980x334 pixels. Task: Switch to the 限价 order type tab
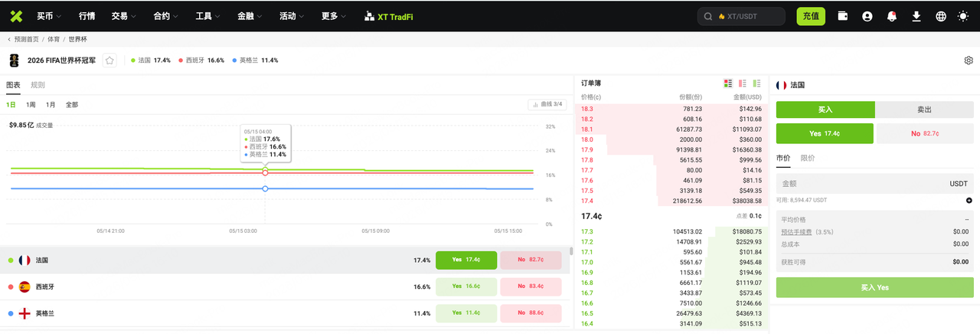[808, 158]
